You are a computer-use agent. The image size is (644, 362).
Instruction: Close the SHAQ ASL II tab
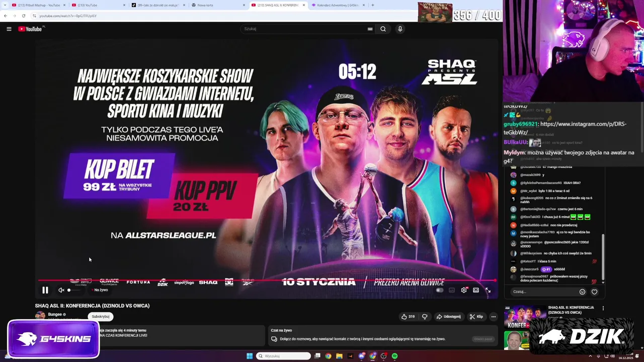tap(304, 5)
